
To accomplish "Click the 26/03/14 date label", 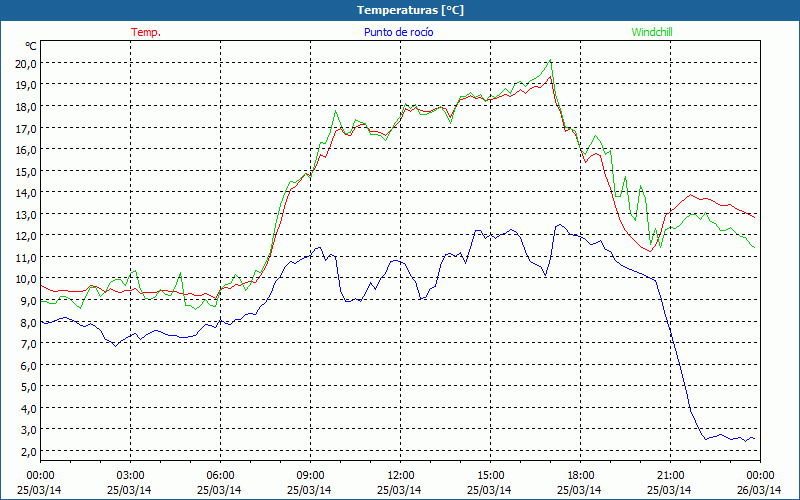I will [760, 490].
